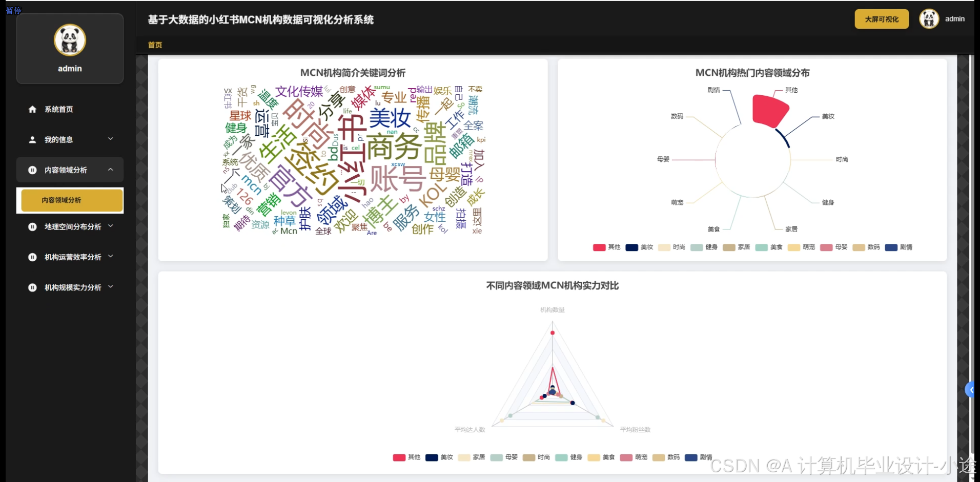Open the 系统首页 menu item
The height and width of the screenshot is (482, 980).
(x=70, y=109)
